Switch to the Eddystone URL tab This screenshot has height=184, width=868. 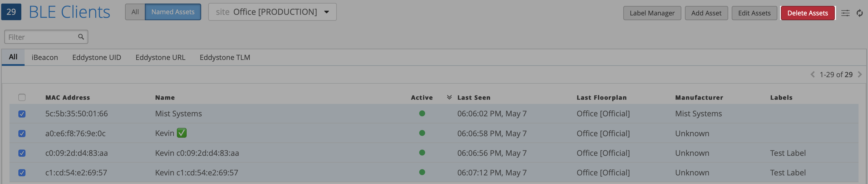pyautogui.click(x=160, y=57)
